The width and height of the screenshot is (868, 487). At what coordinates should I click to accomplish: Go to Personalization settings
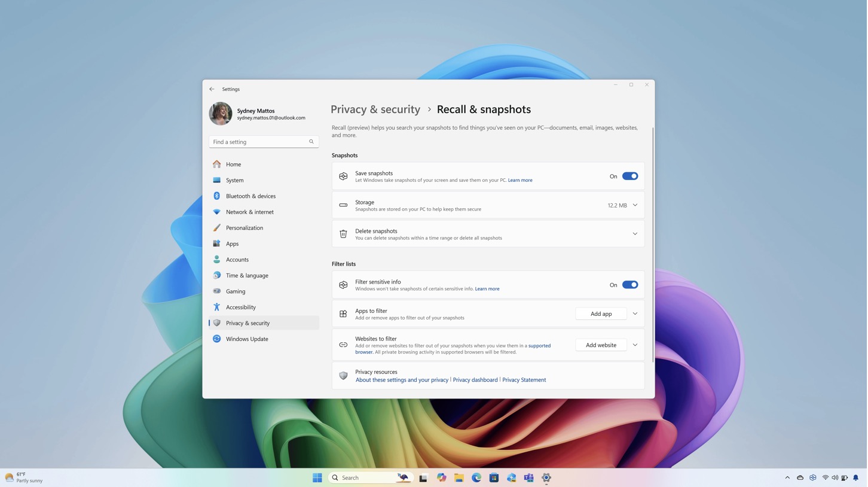pos(244,228)
